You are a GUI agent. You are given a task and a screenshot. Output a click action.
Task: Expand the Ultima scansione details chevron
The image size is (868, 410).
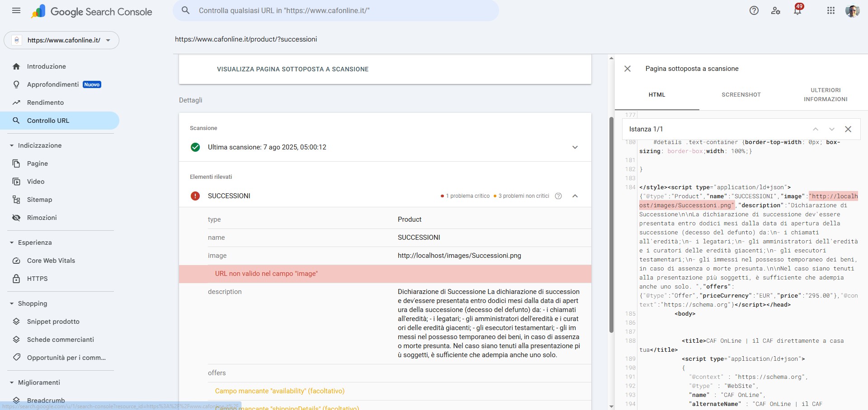click(575, 147)
